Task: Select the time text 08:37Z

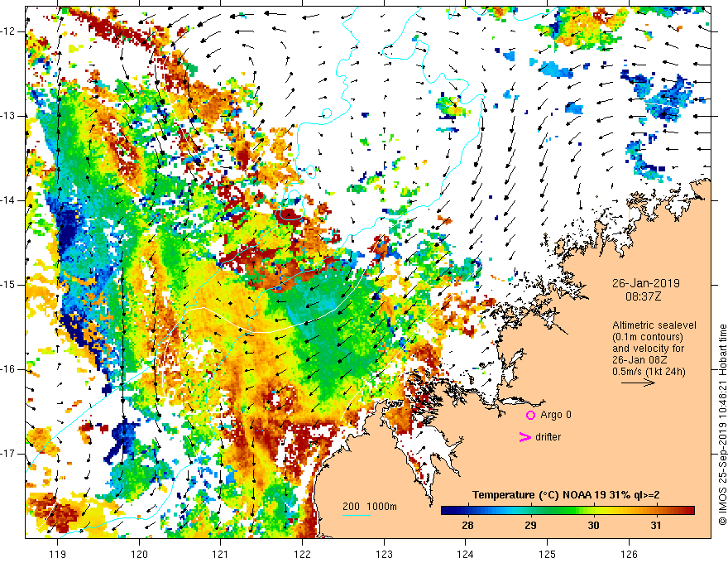Action: tap(643, 296)
